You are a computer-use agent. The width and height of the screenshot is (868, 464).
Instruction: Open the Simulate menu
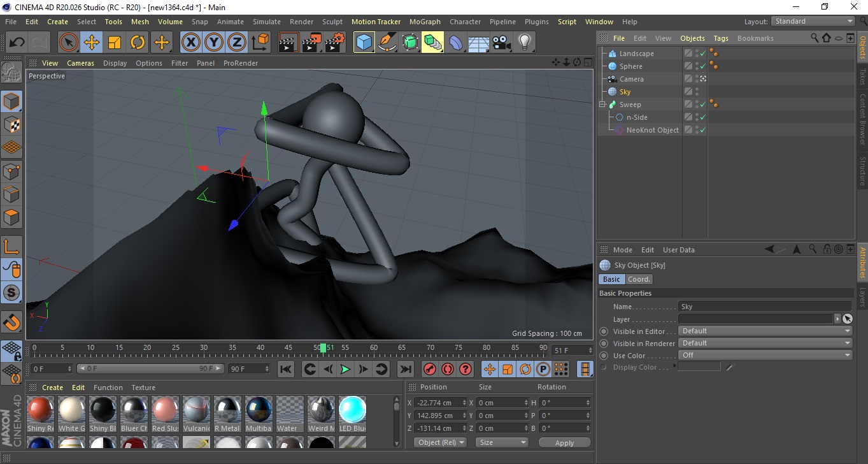267,22
